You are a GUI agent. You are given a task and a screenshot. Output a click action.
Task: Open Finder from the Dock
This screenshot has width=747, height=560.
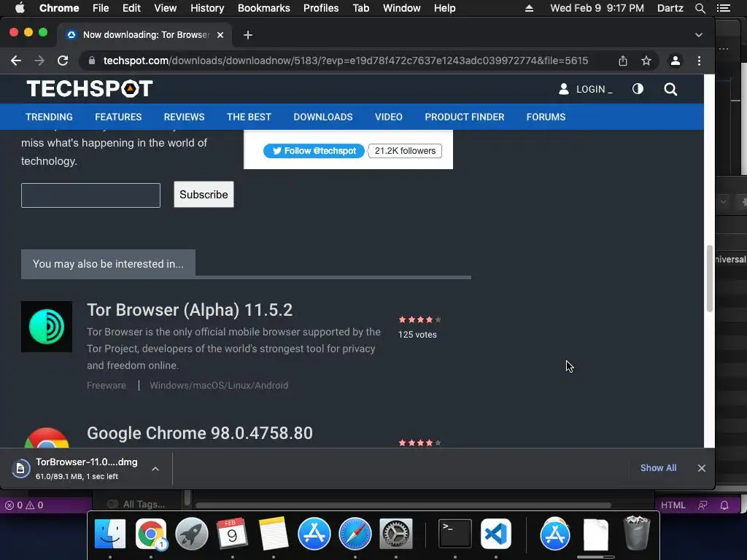(x=110, y=534)
